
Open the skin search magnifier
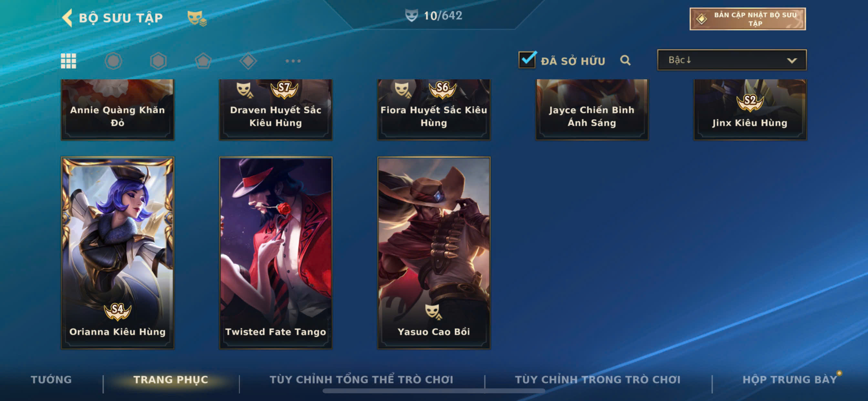625,60
